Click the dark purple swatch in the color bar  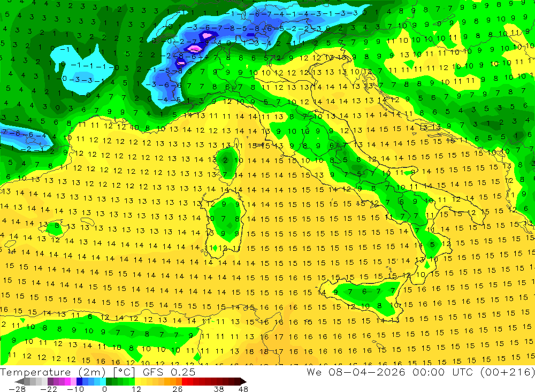point(50,381)
